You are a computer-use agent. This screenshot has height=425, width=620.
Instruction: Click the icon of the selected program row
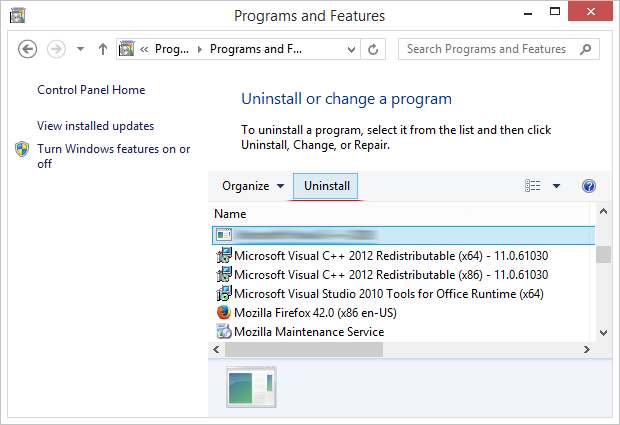pos(224,235)
